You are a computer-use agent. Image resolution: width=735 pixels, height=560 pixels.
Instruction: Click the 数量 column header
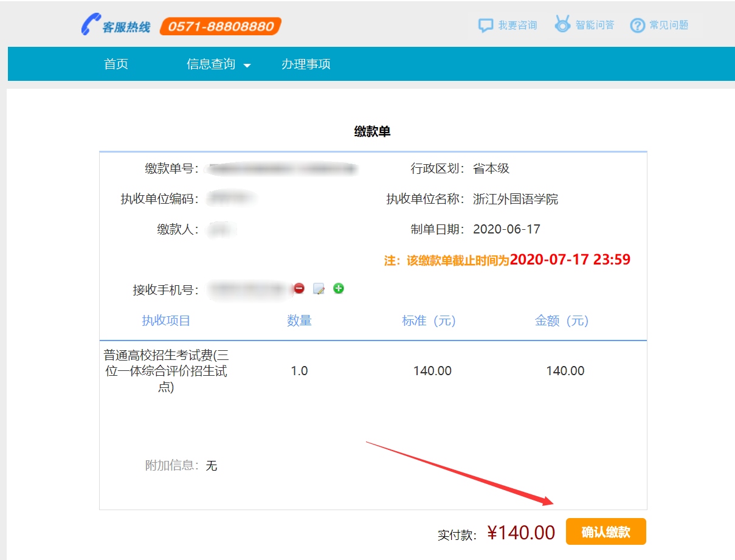point(299,321)
